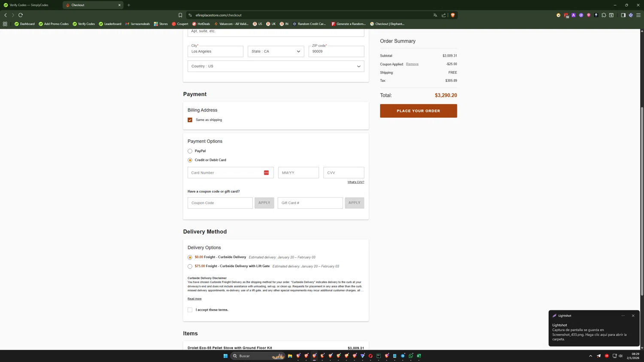This screenshot has height=362, width=644.
Task: Open the Valuecom bookmark
Action: pyautogui.click(x=231, y=24)
